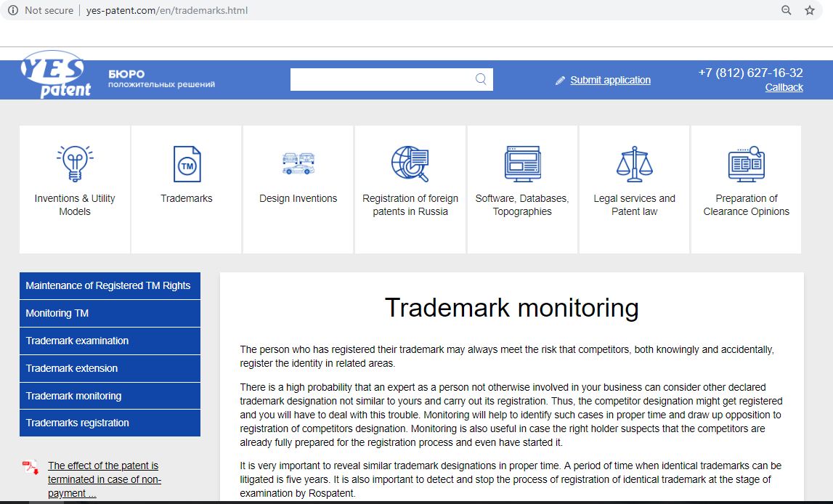
Task: Click the scales Legal services icon
Action: (x=634, y=163)
